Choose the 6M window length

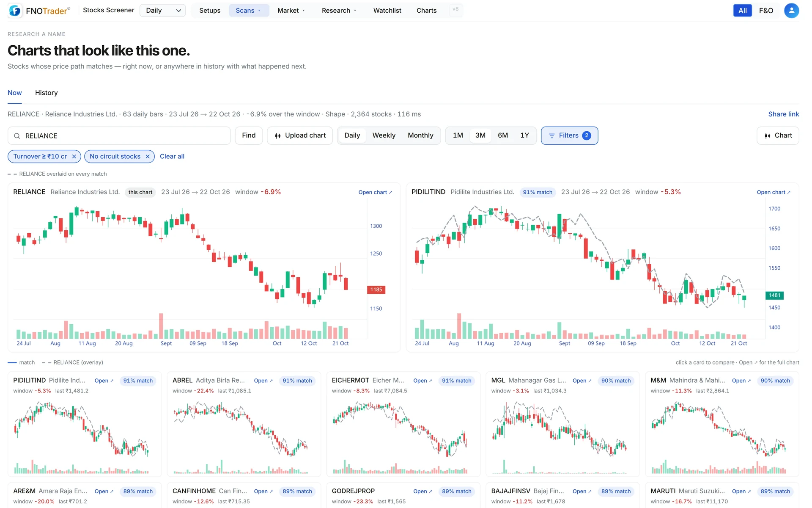pyautogui.click(x=503, y=135)
